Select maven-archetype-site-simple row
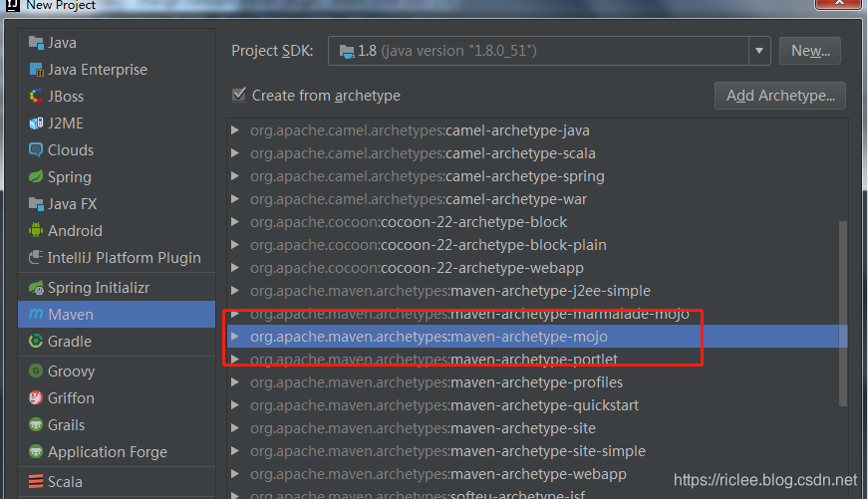The height and width of the screenshot is (499, 868). (x=537, y=451)
